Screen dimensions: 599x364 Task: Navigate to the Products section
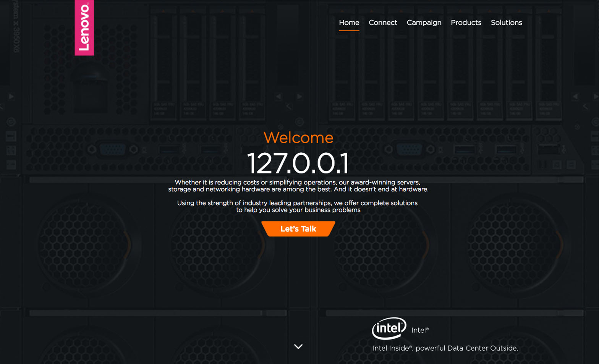[x=466, y=23]
